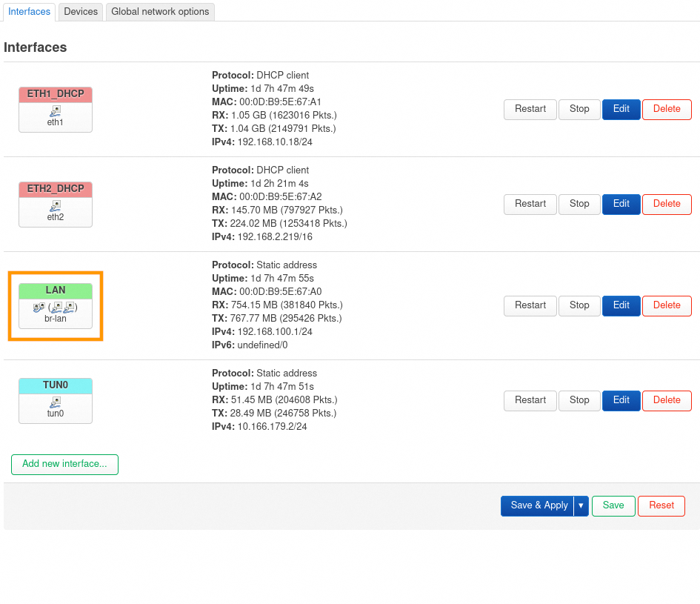This screenshot has height=604, width=700.
Task: Edit the LAN interface
Action: (621, 305)
